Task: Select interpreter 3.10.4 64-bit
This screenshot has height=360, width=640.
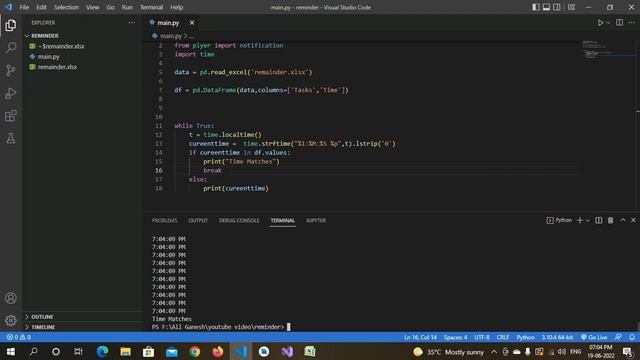Action: point(557,337)
